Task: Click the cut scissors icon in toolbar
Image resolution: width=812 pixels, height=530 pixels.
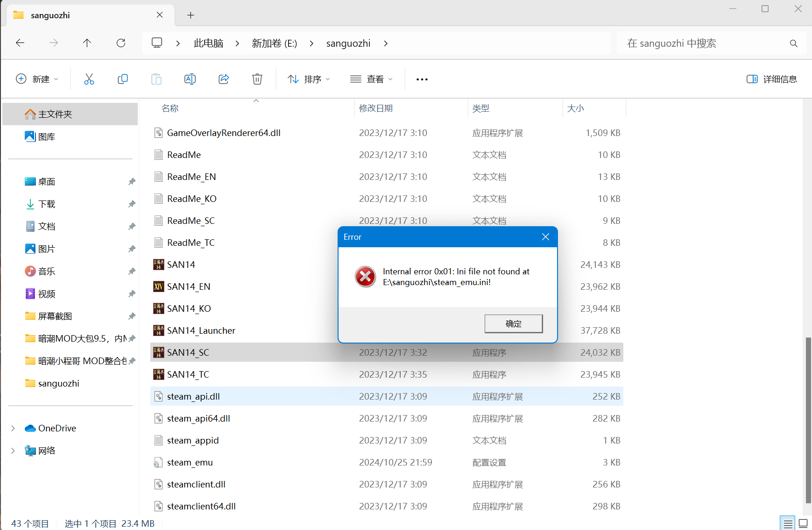Action: [89, 79]
